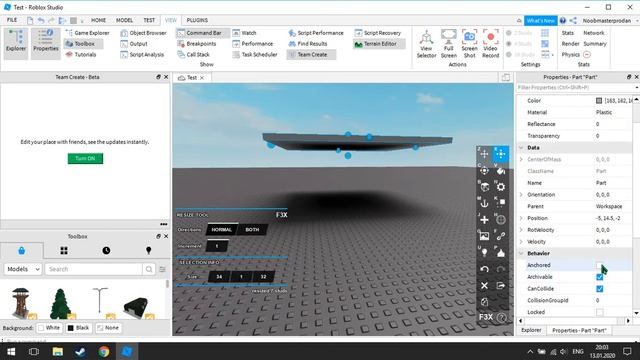Select the pine tree model thumbnail
This screenshot has height=360, width=640.
(x=61, y=303)
